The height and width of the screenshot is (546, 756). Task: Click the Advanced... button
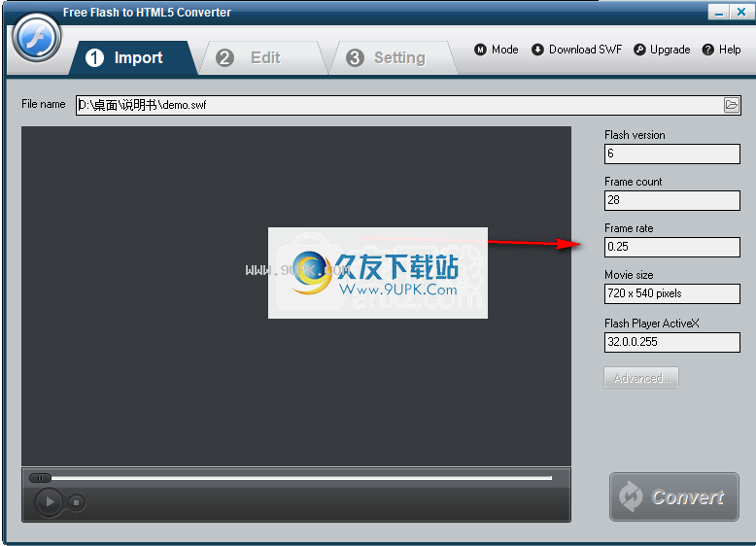(x=641, y=378)
